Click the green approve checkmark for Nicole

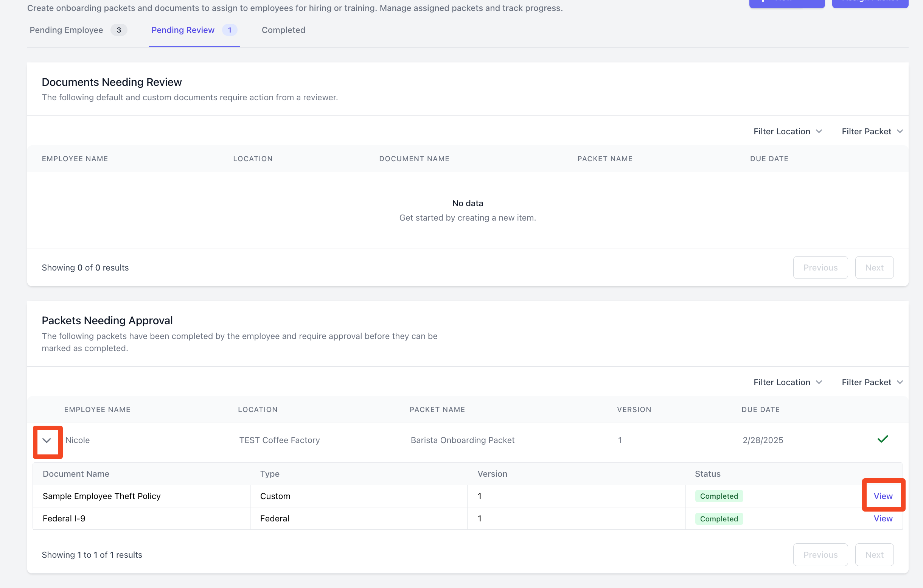click(883, 439)
